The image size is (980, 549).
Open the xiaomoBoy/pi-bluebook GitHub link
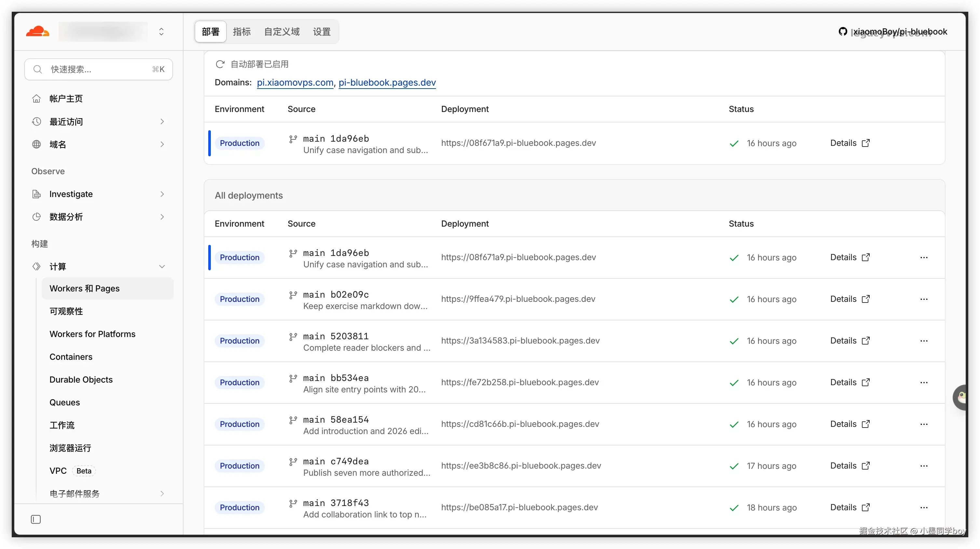pos(893,32)
